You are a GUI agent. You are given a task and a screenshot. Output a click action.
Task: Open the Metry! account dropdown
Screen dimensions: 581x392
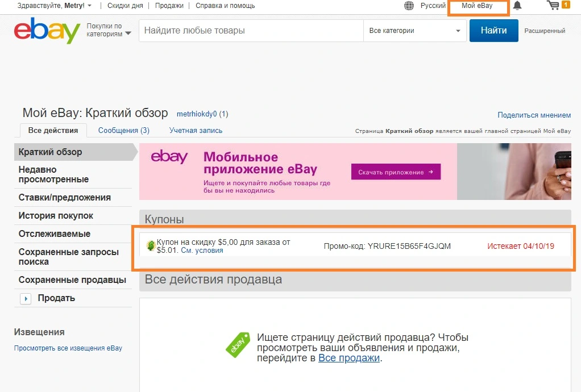pyautogui.click(x=55, y=6)
